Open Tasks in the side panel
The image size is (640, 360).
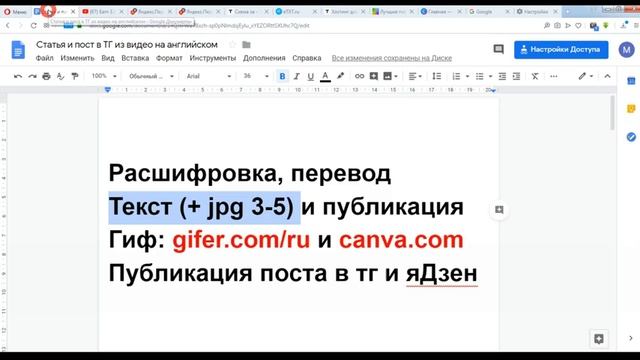631,137
